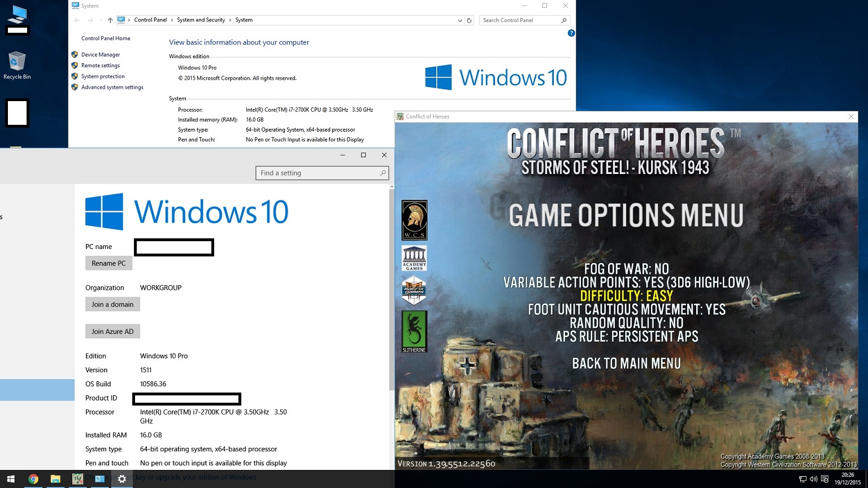868x488 pixels.
Task: Open the volume speaker tray icon
Action: coord(813,480)
